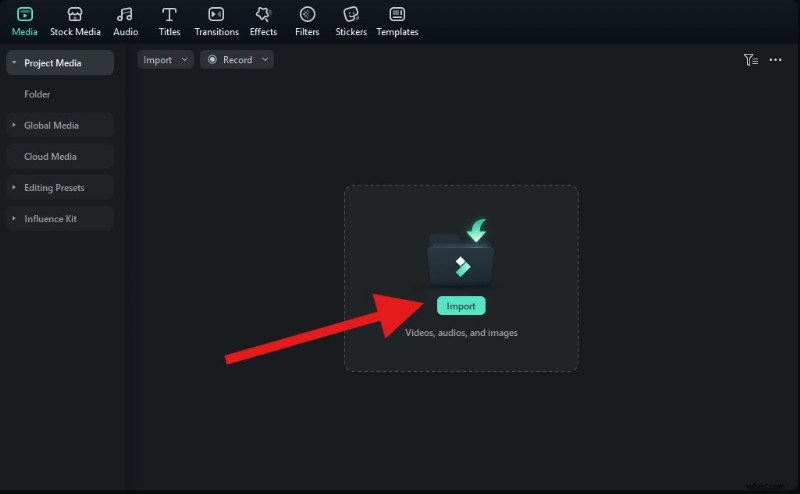800x494 pixels.
Task: Expand the Influence Kit section arrow
Action: point(14,218)
